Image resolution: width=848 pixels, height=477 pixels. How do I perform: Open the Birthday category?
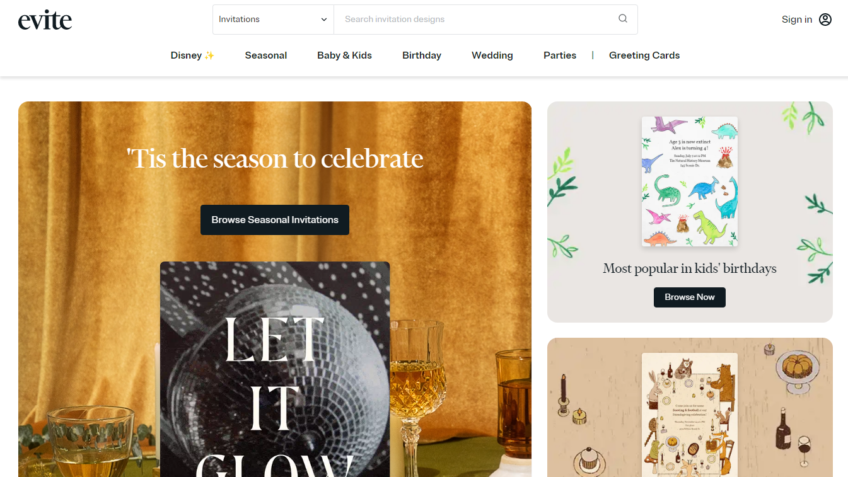[x=422, y=55]
